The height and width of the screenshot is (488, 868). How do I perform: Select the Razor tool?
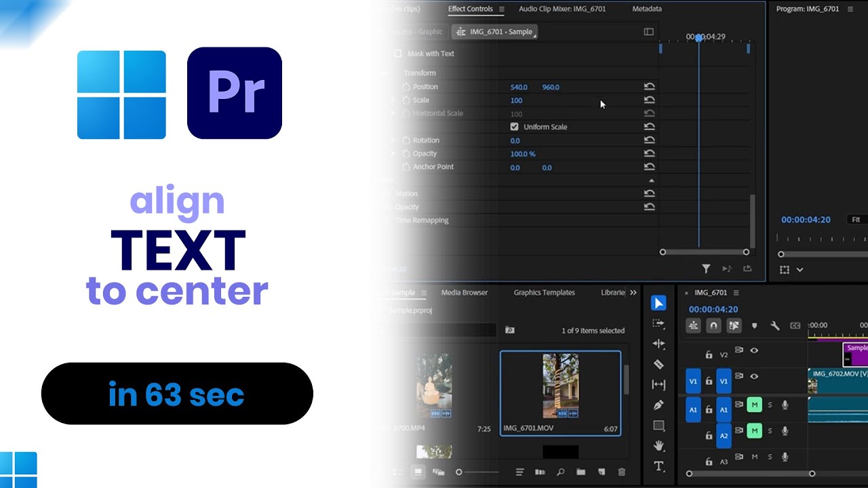[x=658, y=364]
